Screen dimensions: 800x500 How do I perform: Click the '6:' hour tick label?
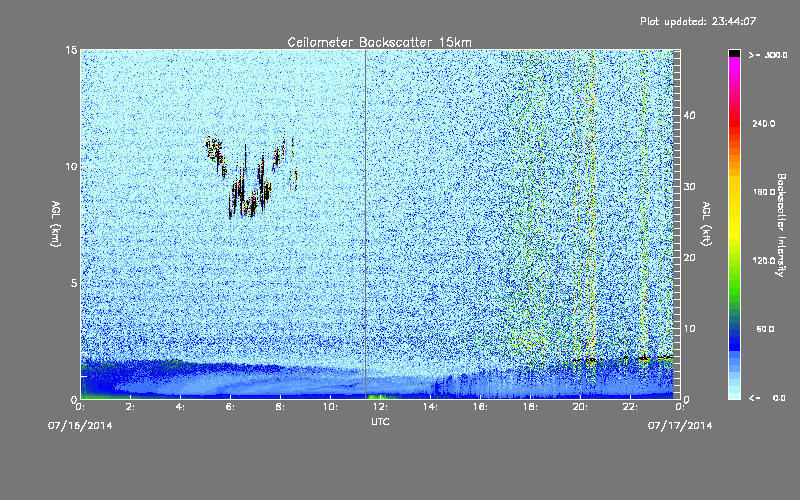click(x=231, y=407)
